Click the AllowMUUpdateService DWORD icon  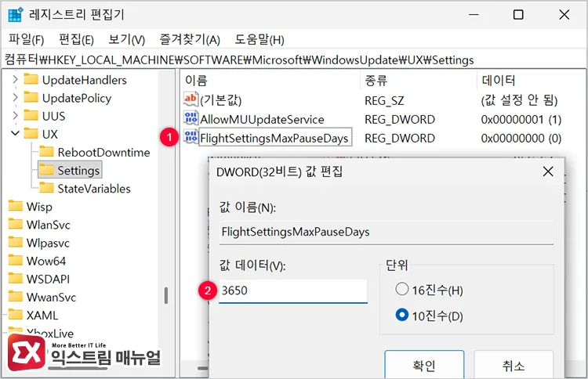click(191, 118)
